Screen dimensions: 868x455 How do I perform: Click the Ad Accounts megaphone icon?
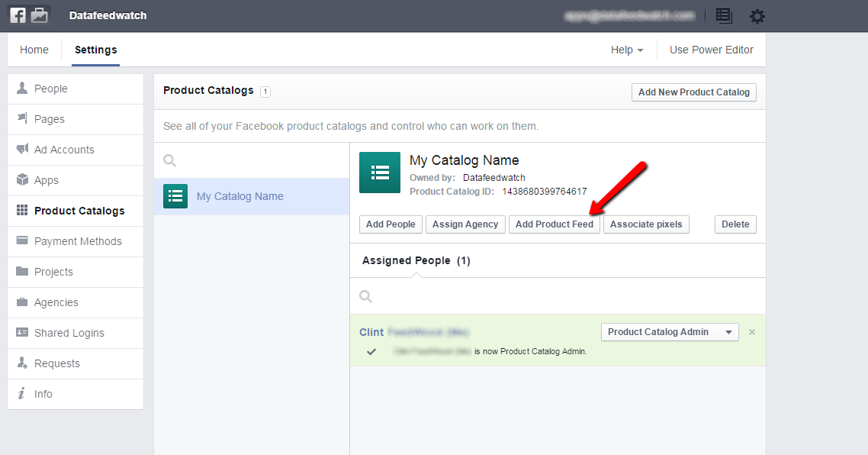click(22, 149)
